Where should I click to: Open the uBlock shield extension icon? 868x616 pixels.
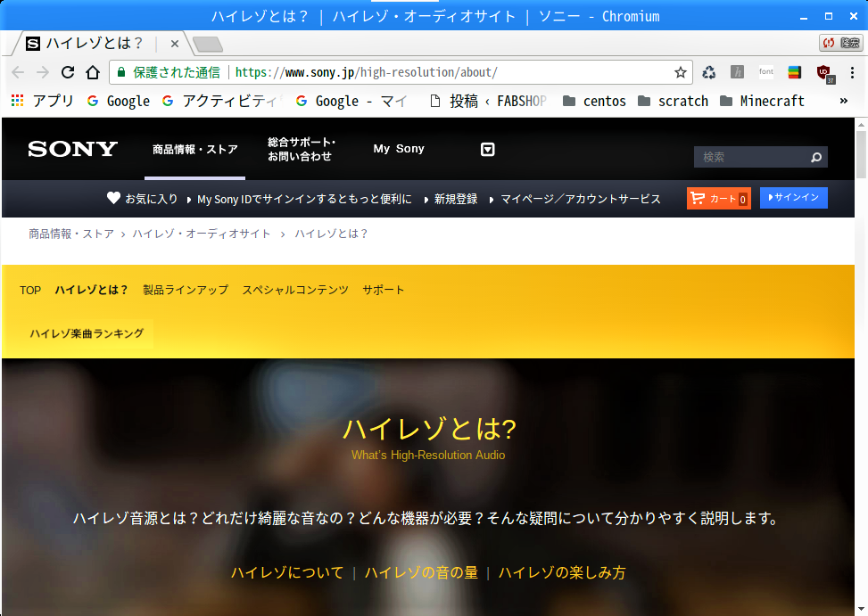[825, 73]
